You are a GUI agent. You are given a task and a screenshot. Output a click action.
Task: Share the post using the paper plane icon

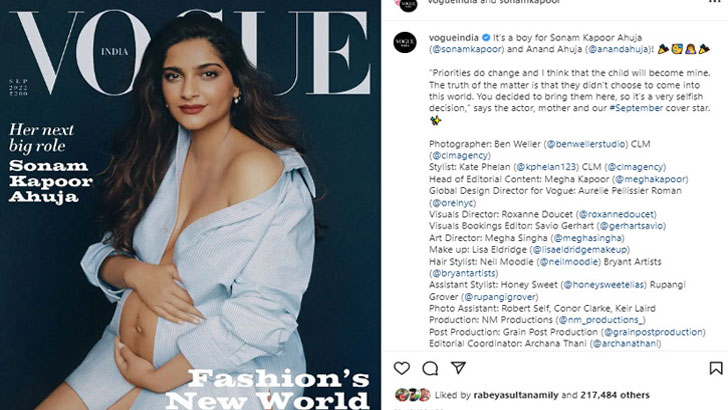(458, 368)
